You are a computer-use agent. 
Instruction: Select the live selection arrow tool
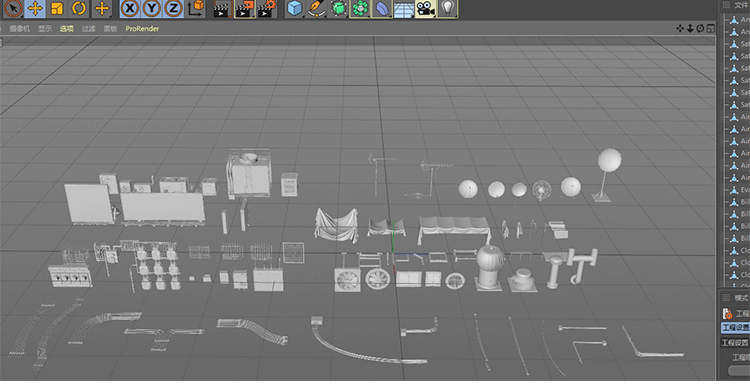click(13, 9)
